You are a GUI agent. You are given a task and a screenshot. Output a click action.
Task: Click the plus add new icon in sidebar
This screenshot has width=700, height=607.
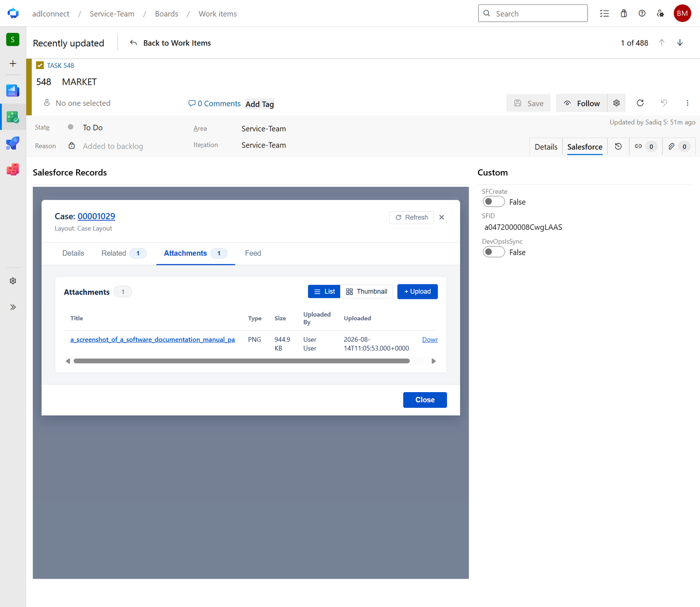tap(13, 64)
